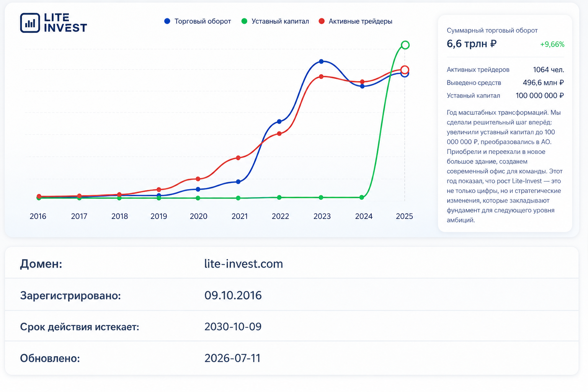Click the 100 000 000 ₽ value
The image size is (588, 392).
coord(540,96)
